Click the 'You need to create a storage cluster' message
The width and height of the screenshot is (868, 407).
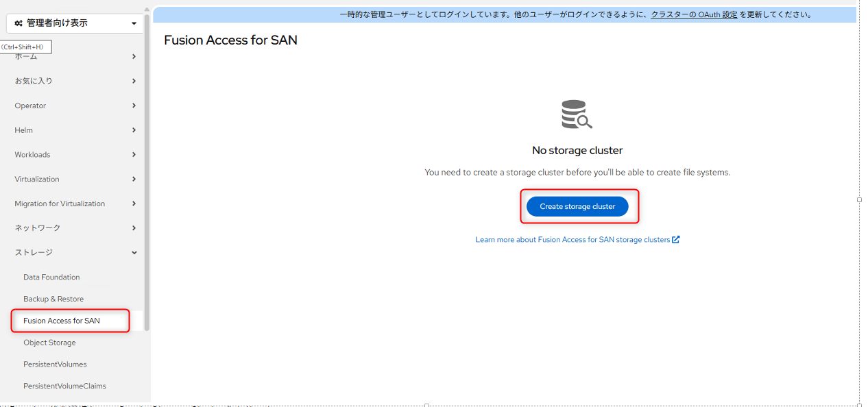pos(577,173)
